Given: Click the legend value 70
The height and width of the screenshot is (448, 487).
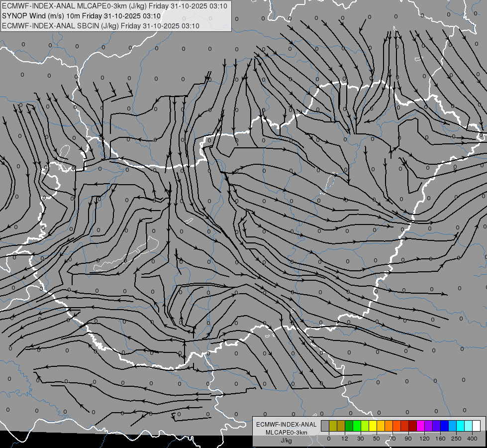Looking at the screenshot, I should pyautogui.click(x=392, y=439).
